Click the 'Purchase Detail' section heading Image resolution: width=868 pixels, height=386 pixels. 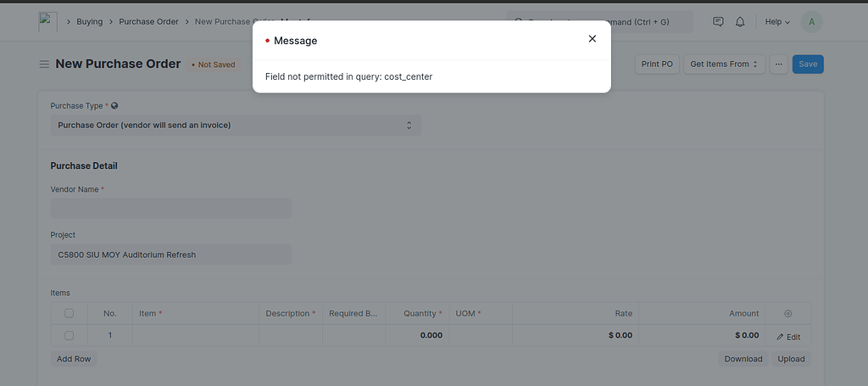click(x=84, y=165)
